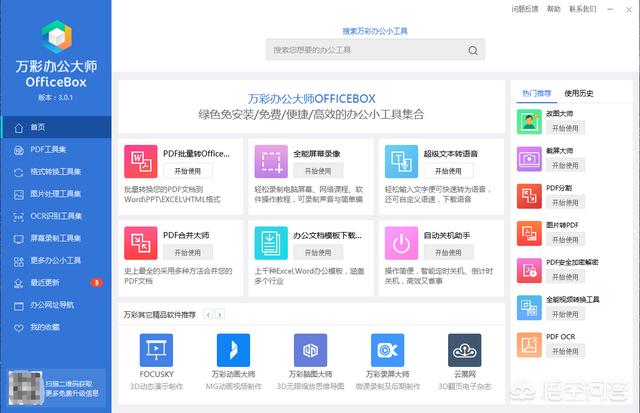Click the QR code thumbnail in sidebar
The image size is (640, 413).
[25, 388]
